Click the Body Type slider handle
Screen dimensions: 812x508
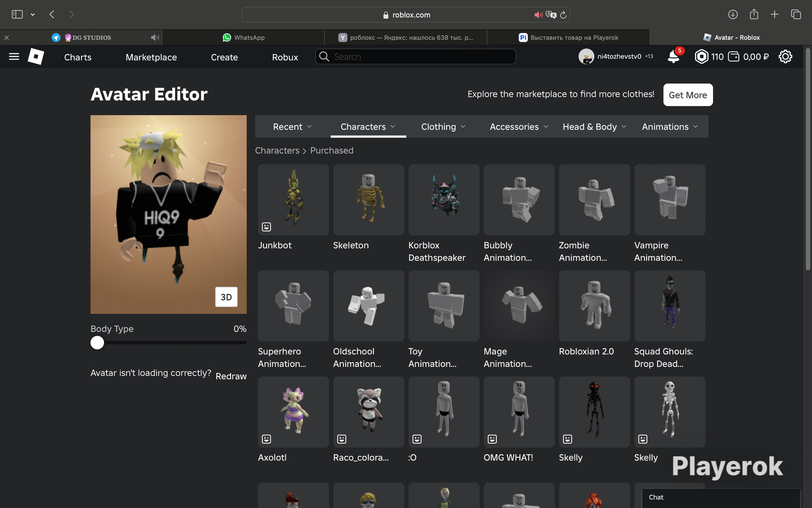[x=97, y=343]
